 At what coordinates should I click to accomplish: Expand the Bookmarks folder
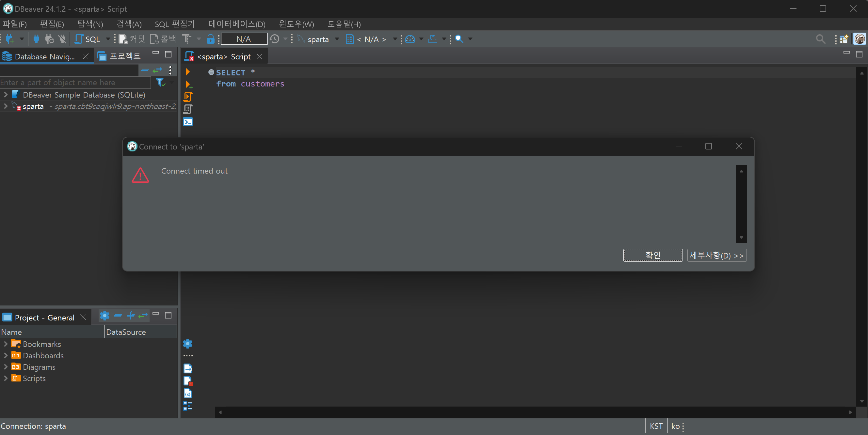tap(6, 344)
